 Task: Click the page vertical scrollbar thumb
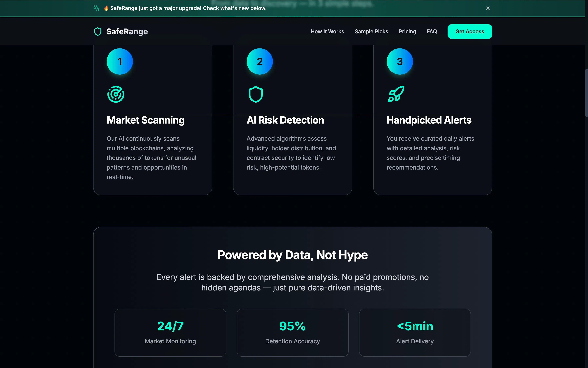[586, 93]
